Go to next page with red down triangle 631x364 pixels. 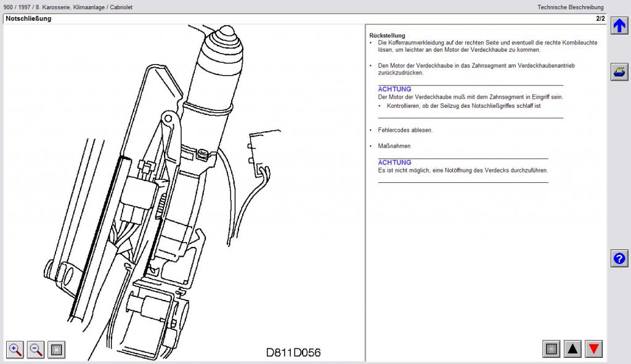(594, 349)
